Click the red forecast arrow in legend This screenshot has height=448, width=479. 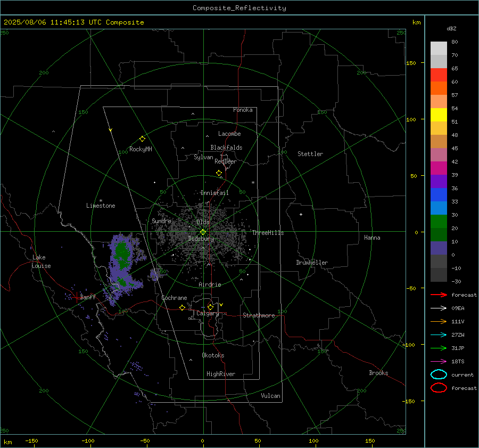pyautogui.click(x=439, y=295)
